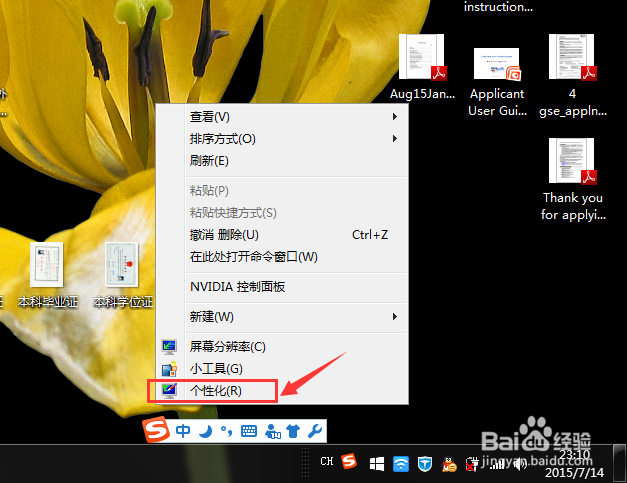Open the blue WiFi tray icon
The image size is (627, 483).
click(x=401, y=464)
